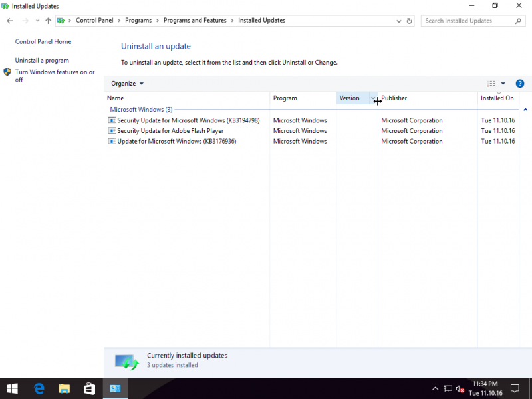Collapse the Microsoft Windows group

[525, 110]
